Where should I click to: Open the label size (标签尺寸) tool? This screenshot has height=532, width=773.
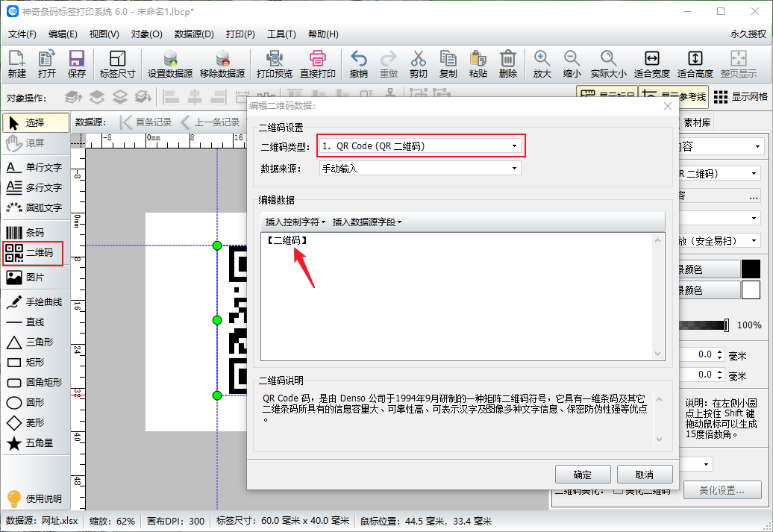click(x=117, y=64)
